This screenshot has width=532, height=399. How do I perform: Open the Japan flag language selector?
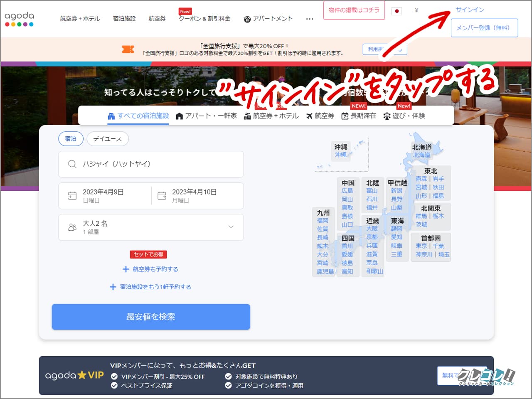pyautogui.click(x=397, y=11)
